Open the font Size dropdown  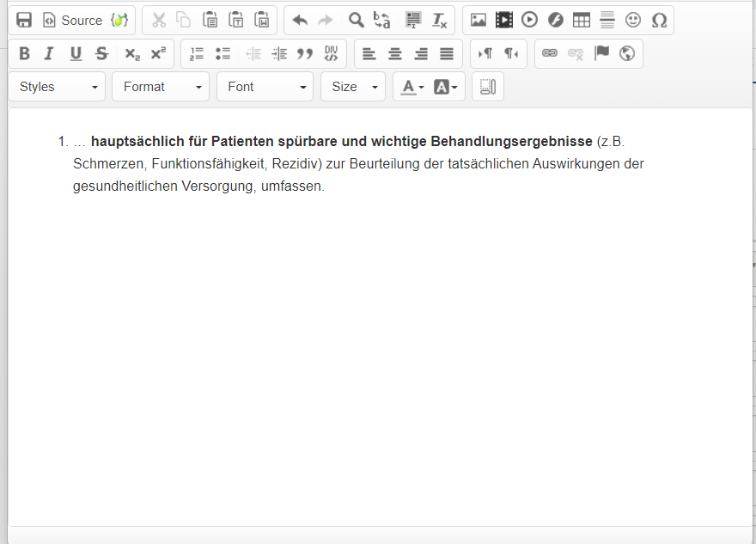[x=353, y=87]
